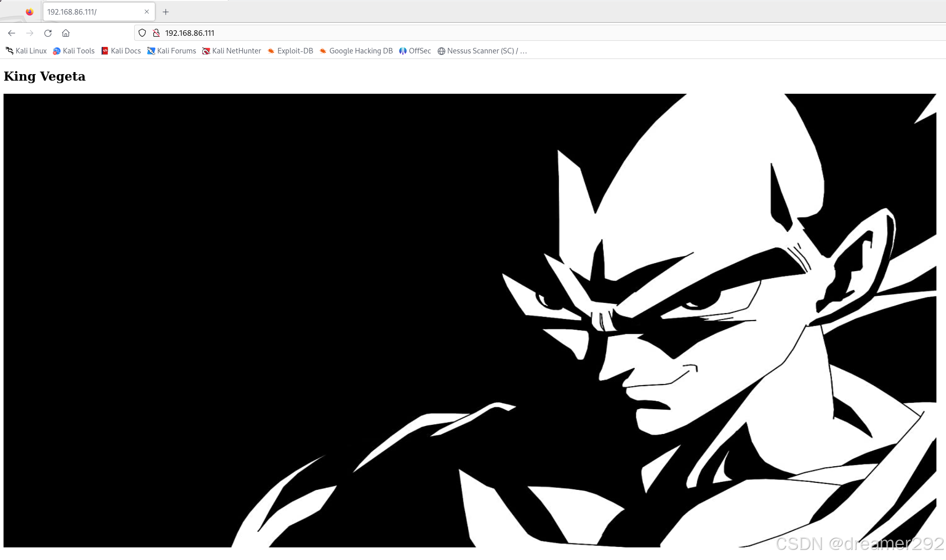Open the Exploit-DB bookmark
946x560 pixels.
pyautogui.click(x=290, y=51)
